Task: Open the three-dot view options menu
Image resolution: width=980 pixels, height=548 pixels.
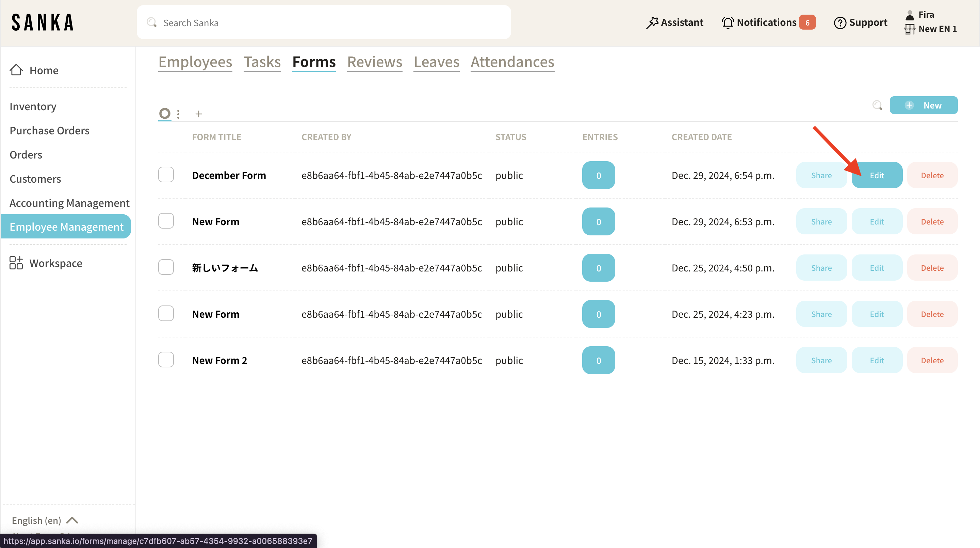Action: click(x=178, y=114)
